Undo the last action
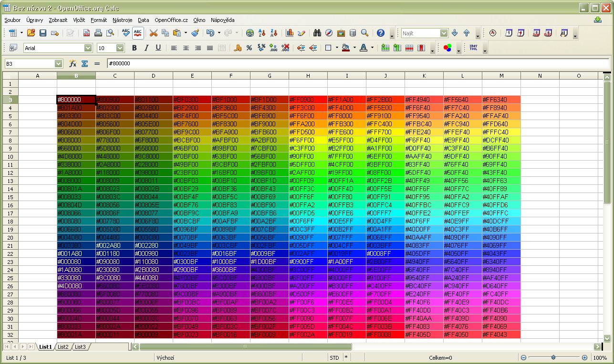Image resolution: width=614 pixels, height=364 pixels. coord(210,33)
